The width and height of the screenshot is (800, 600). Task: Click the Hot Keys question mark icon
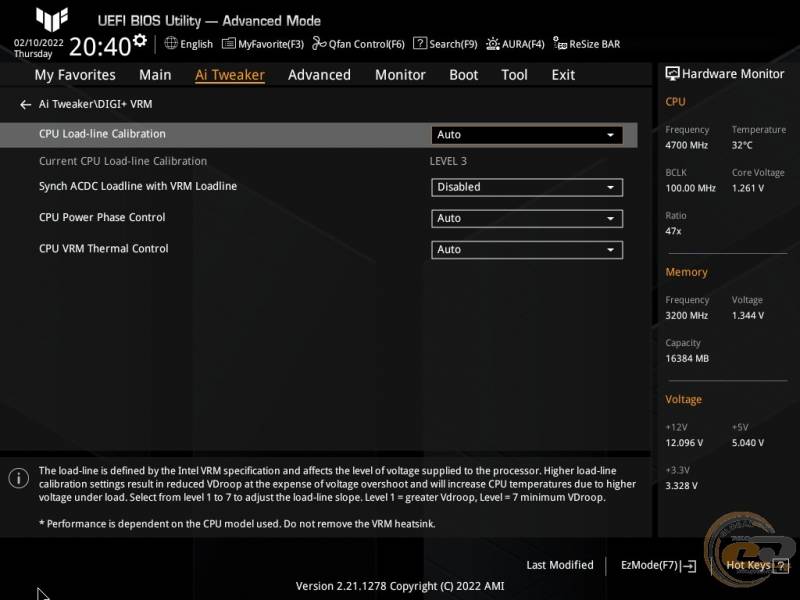(781, 565)
